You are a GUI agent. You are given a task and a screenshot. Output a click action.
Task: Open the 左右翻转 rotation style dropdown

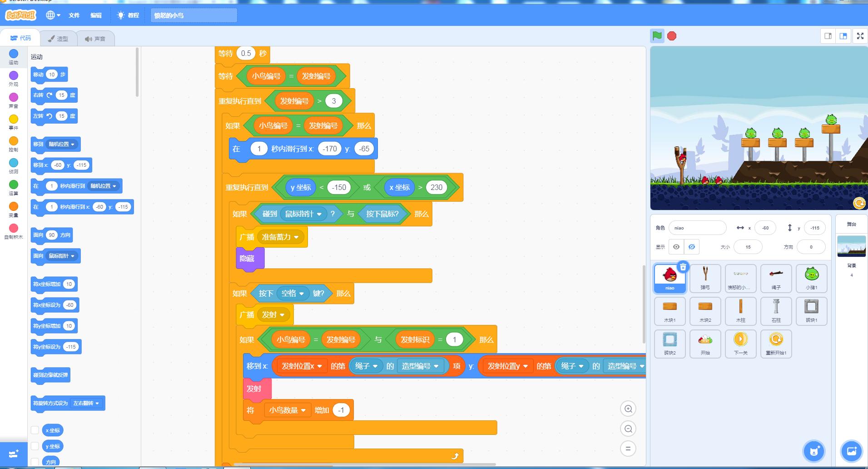[x=86, y=403]
